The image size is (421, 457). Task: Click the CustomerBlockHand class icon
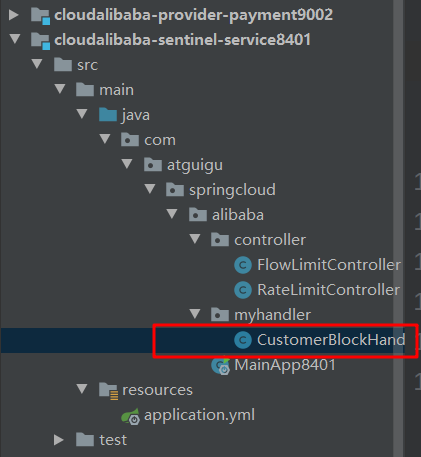click(x=243, y=340)
